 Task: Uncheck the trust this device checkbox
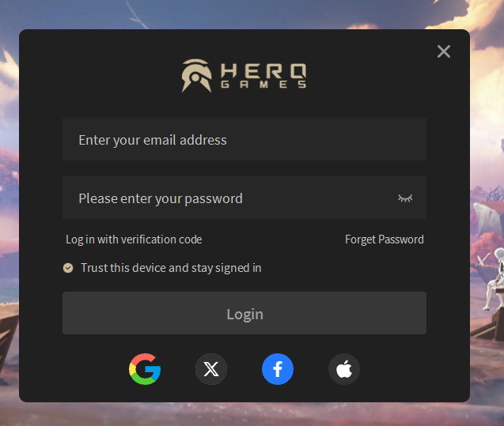click(x=68, y=268)
